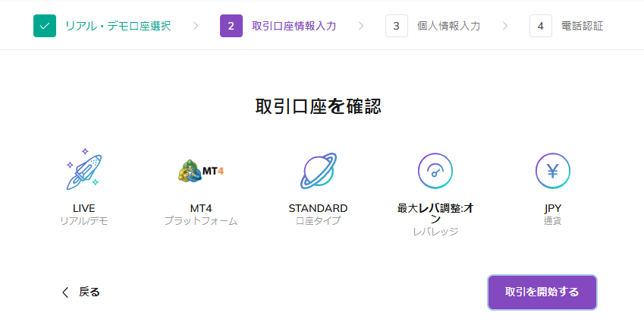Click the 戻る back link

pyautogui.click(x=90, y=292)
